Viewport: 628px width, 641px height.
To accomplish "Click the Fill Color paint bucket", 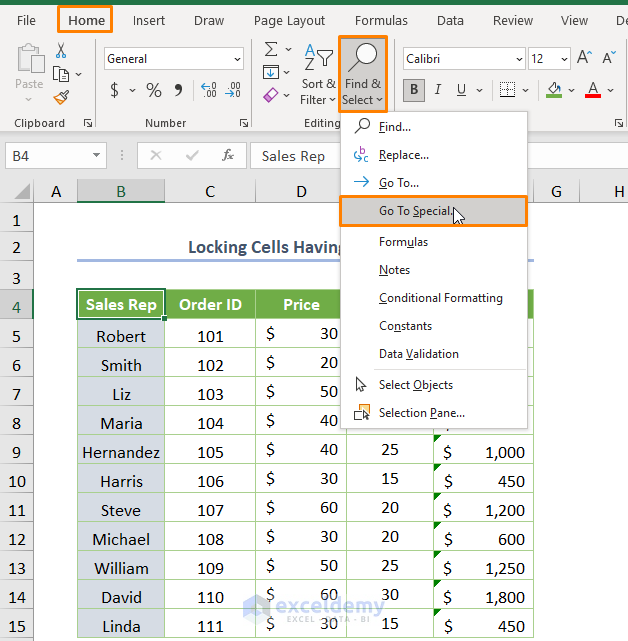I will [x=554, y=91].
